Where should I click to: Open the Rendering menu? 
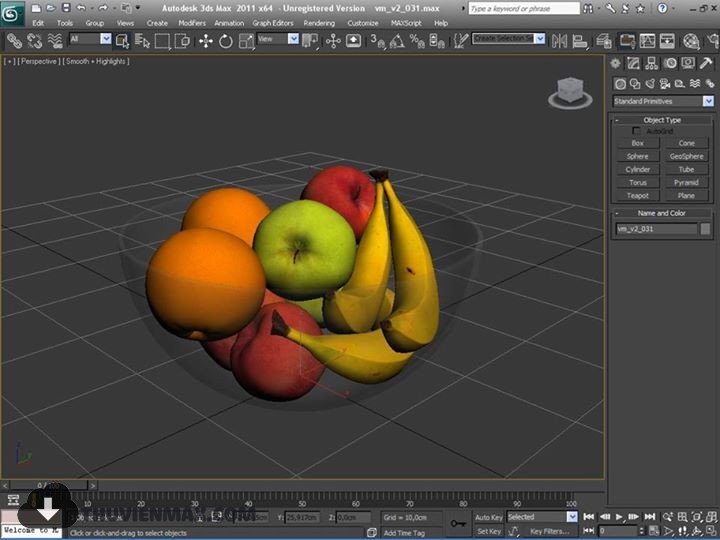click(x=319, y=22)
